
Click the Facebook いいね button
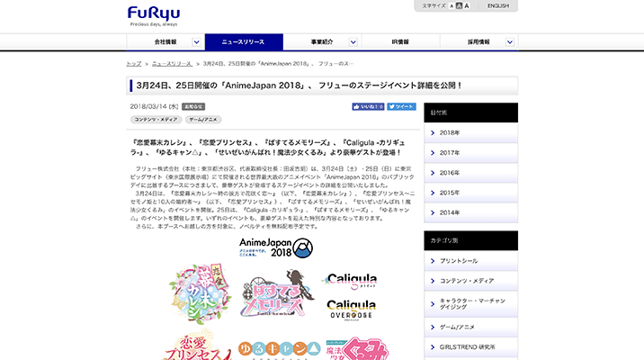pos(368,106)
